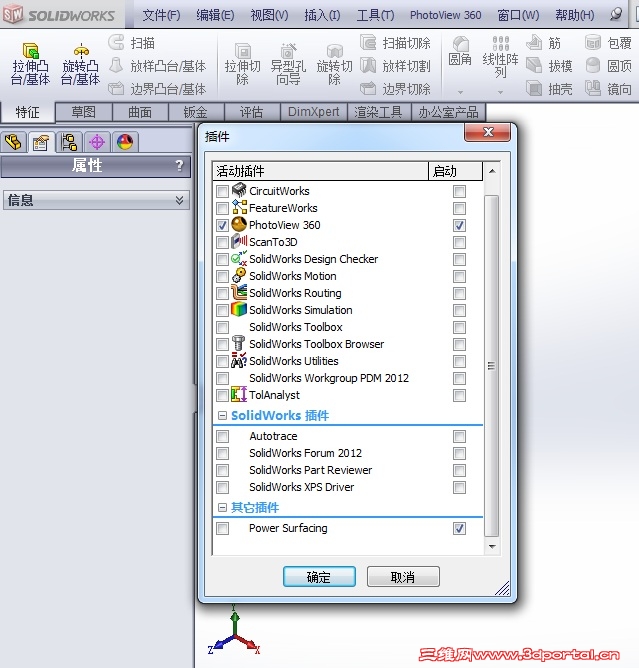The width and height of the screenshot is (639, 668).
Task: Click the Revolved Cut (旋转切除) icon
Action: 334,64
